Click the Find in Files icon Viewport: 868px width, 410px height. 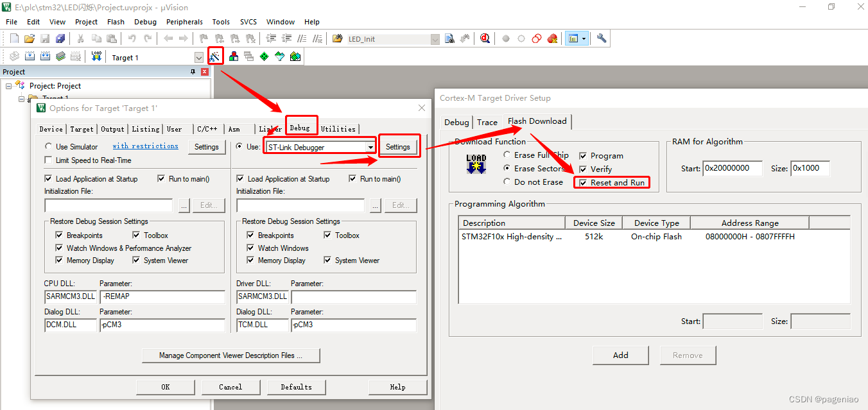pyautogui.click(x=337, y=38)
